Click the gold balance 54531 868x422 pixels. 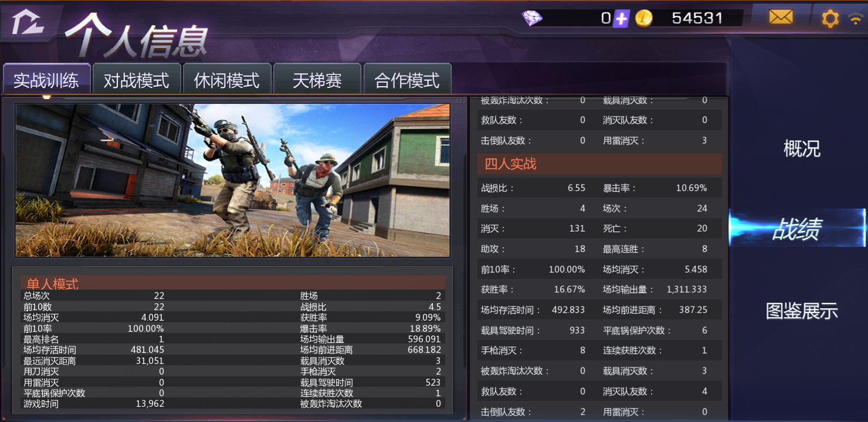tap(697, 18)
